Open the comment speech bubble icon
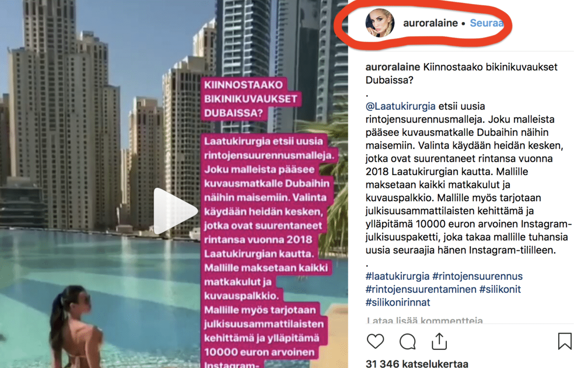Image resolution: width=588 pixels, height=368 pixels. pos(408,341)
